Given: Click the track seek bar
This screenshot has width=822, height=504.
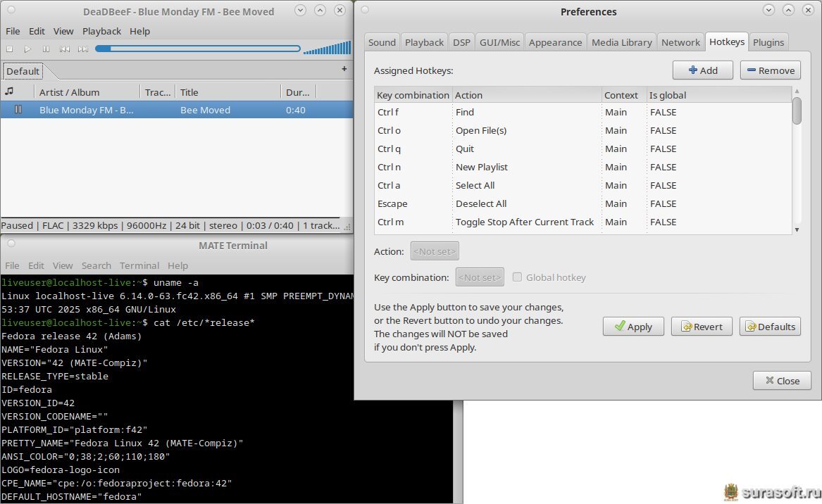Looking at the screenshot, I should [198, 49].
